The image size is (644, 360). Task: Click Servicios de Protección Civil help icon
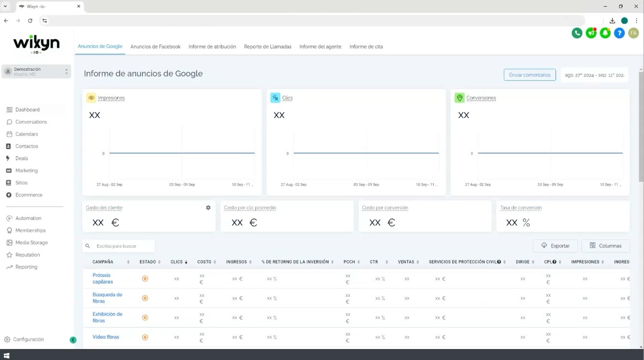coord(499,262)
